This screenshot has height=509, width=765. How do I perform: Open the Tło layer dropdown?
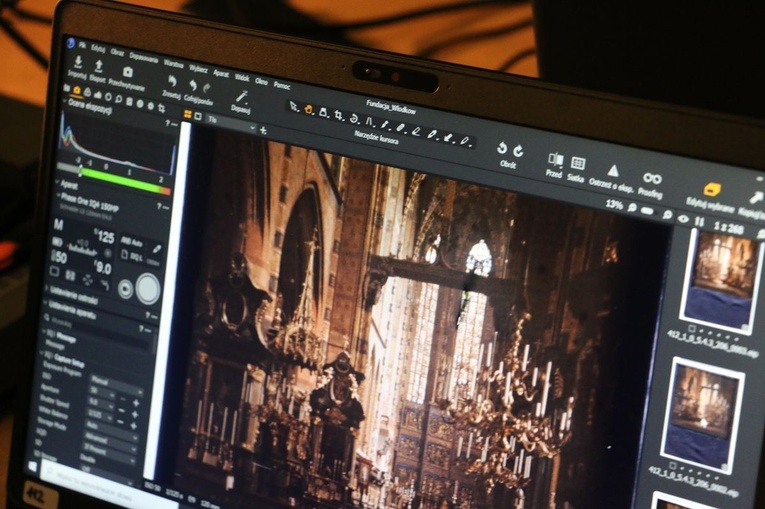pos(231,123)
